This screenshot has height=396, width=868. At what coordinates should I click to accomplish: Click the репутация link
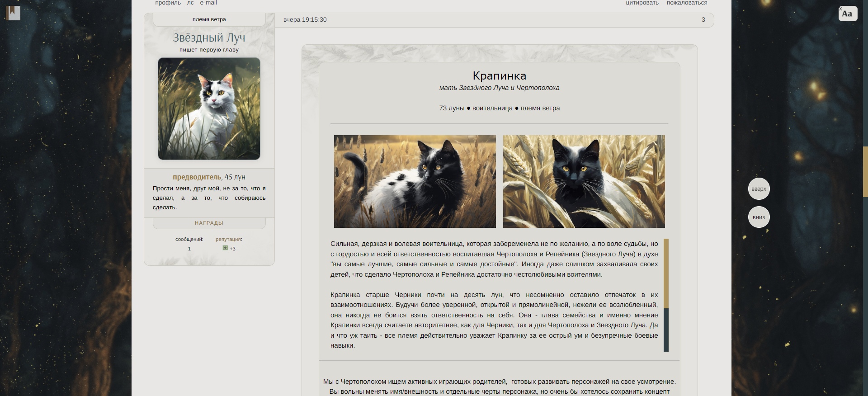coord(229,239)
